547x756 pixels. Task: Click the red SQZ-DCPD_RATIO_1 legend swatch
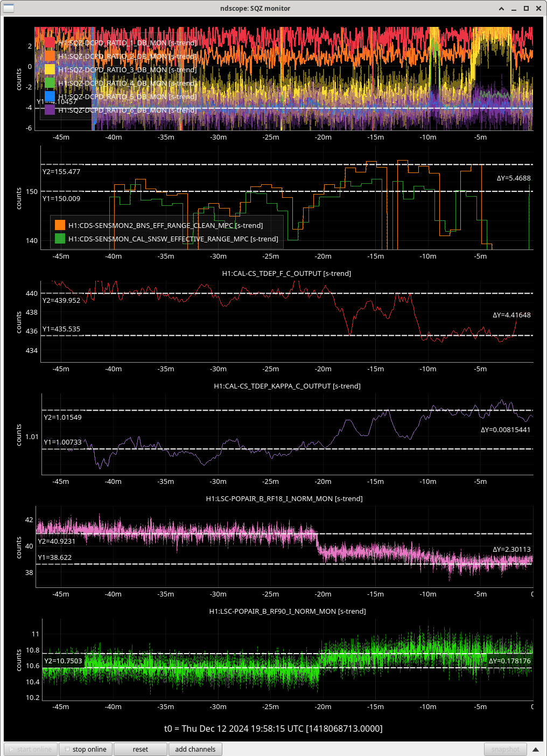(50, 43)
